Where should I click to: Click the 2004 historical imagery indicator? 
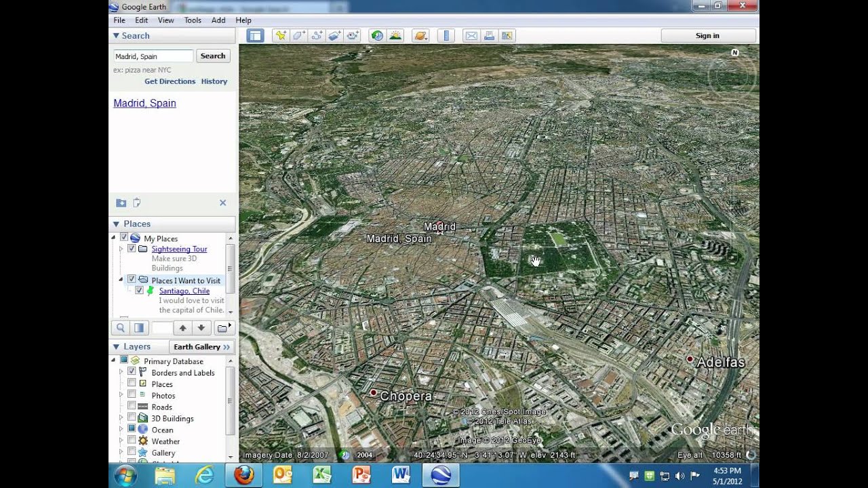(365, 455)
